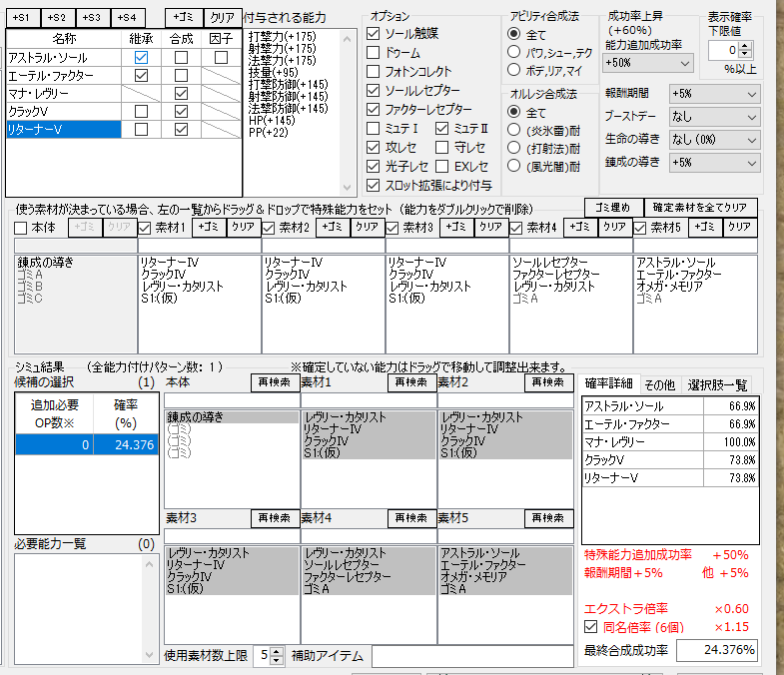Select パワ,シュー,テク ability synthesis radio

(x=513, y=52)
